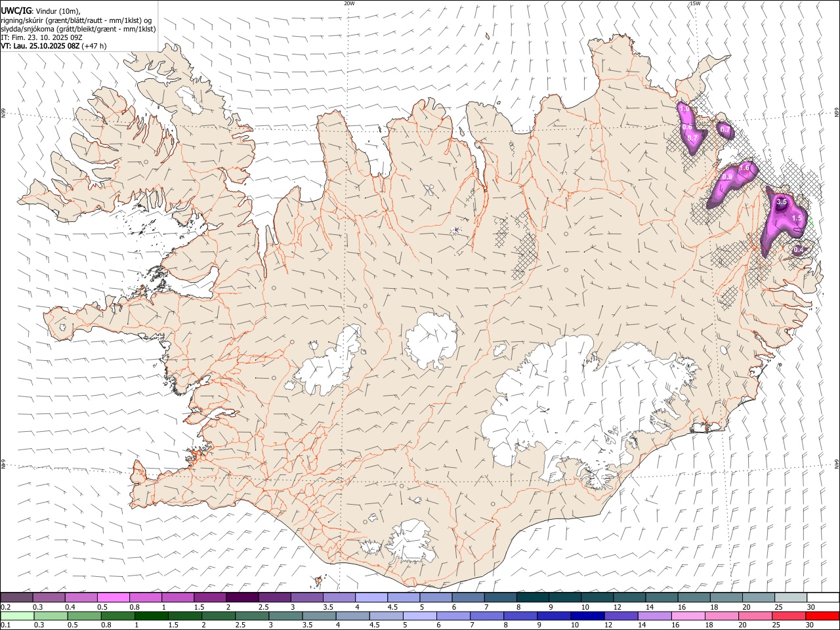The width and height of the screenshot is (840, 630).
Task: Select the 25–30 red rain legend swatch
Action: point(788,616)
